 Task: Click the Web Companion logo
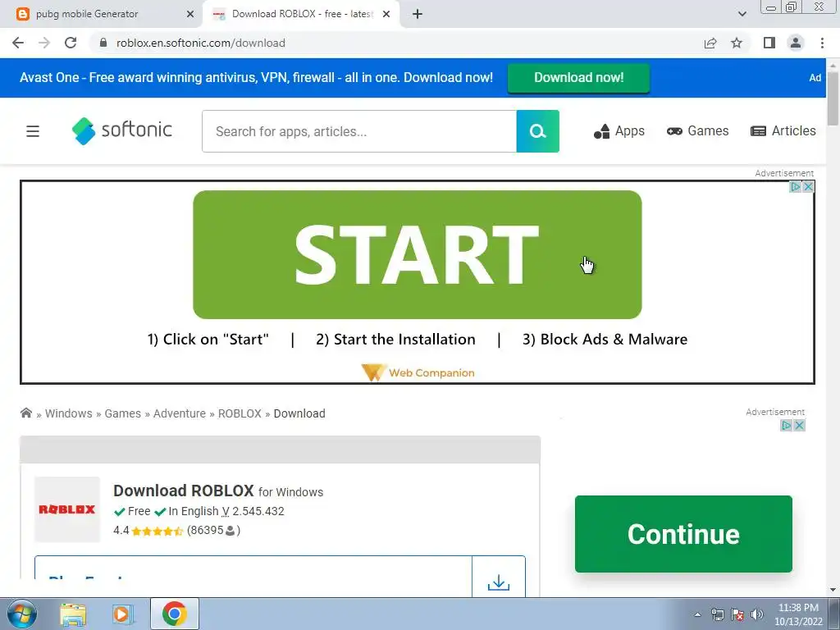point(418,372)
